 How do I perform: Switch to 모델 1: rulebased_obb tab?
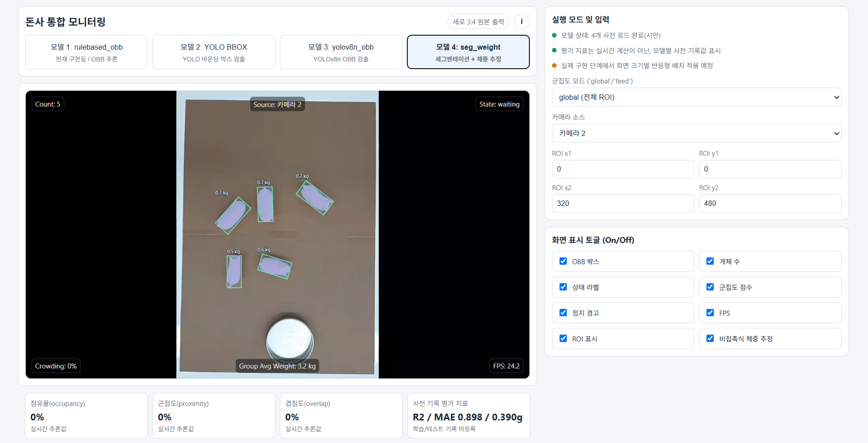click(x=86, y=52)
